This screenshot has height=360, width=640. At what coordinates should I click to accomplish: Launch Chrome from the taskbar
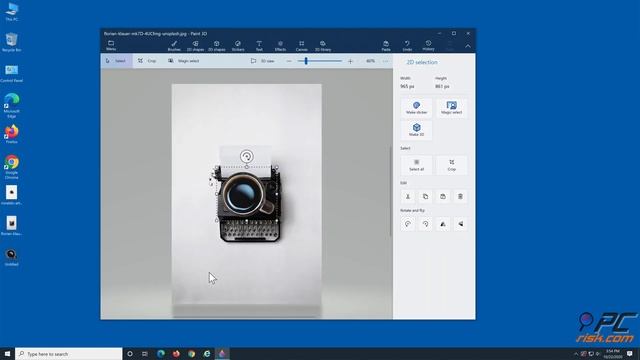[191, 353]
